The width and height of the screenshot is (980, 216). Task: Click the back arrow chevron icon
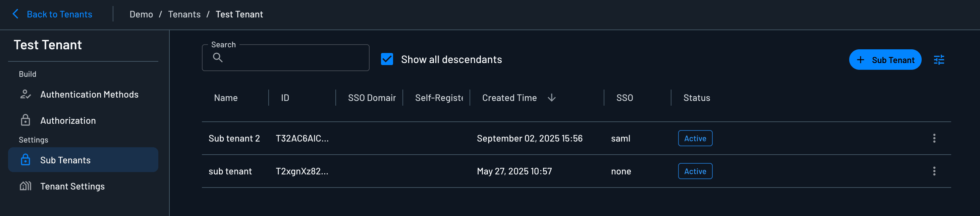pos(15,14)
